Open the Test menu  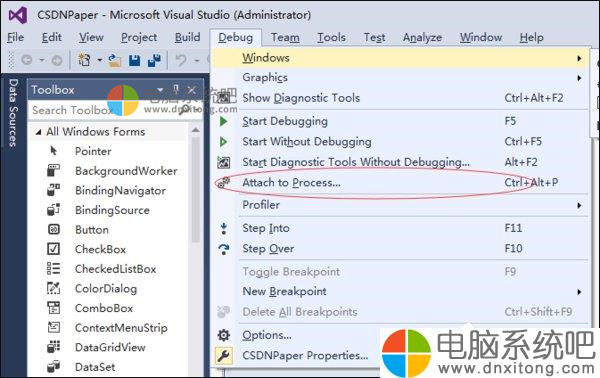[374, 37]
